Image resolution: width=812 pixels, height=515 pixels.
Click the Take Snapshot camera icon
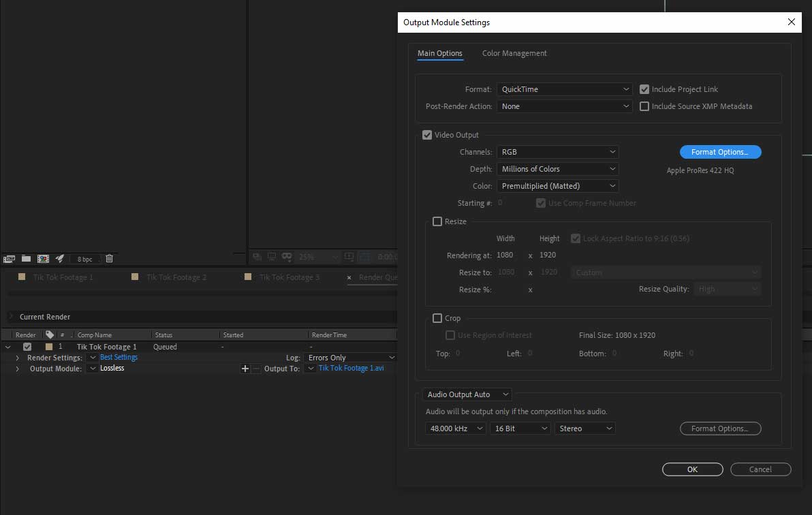click(272, 257)
